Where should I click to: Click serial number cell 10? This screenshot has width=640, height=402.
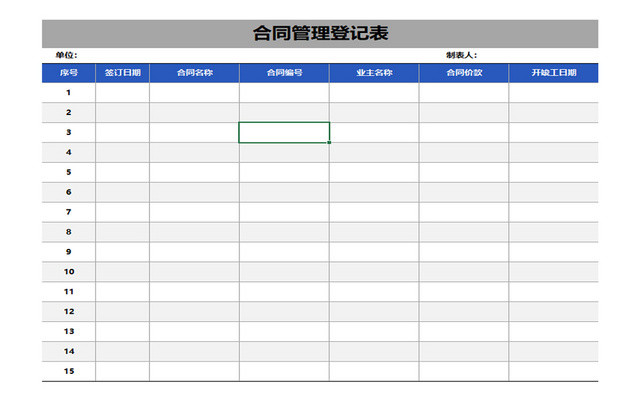pos(69,272)
